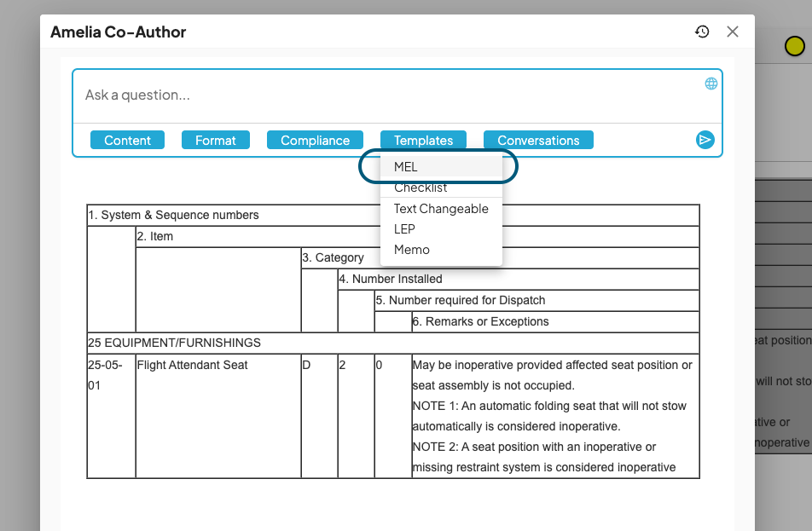Image resolution: width=812 pixels, height=531 pixels.
Task: Choose Memo template option
Action: pos(441,250)
